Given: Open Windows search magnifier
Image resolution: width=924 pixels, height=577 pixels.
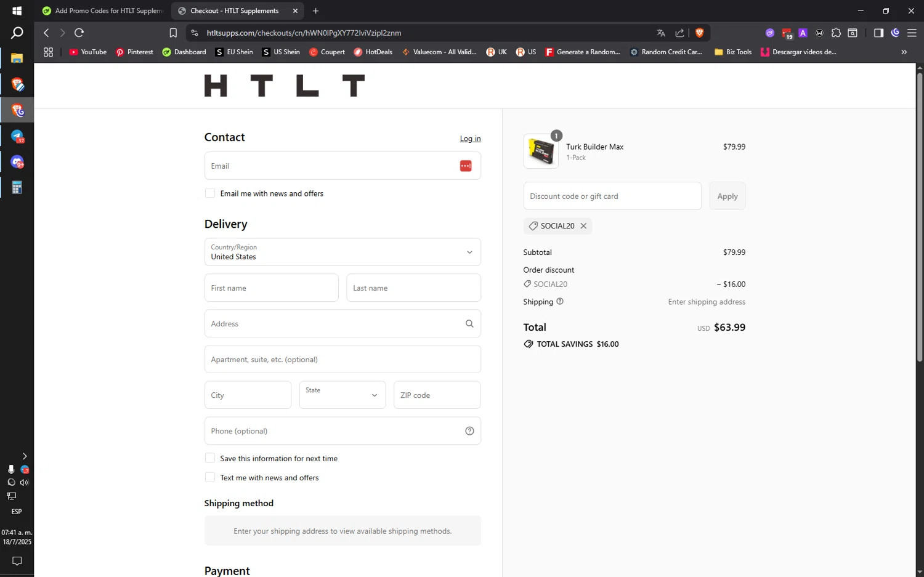Looking at the screenshot, I should 17,33.
